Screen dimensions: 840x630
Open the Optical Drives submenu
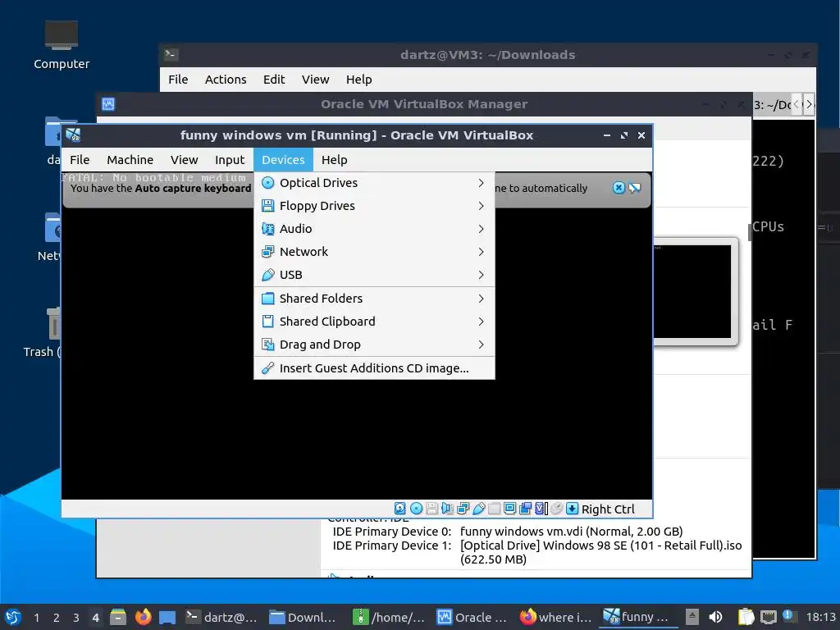(x=374, y=183)
